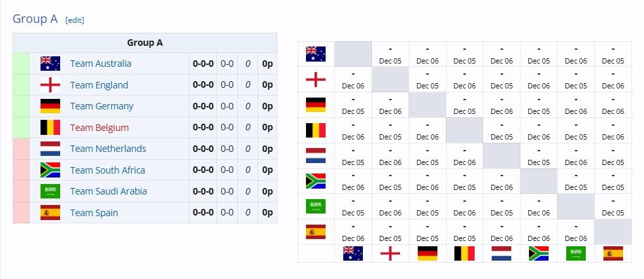Click the Saudi Arabia flag in crosstable bottom row

tap(576, 253)
